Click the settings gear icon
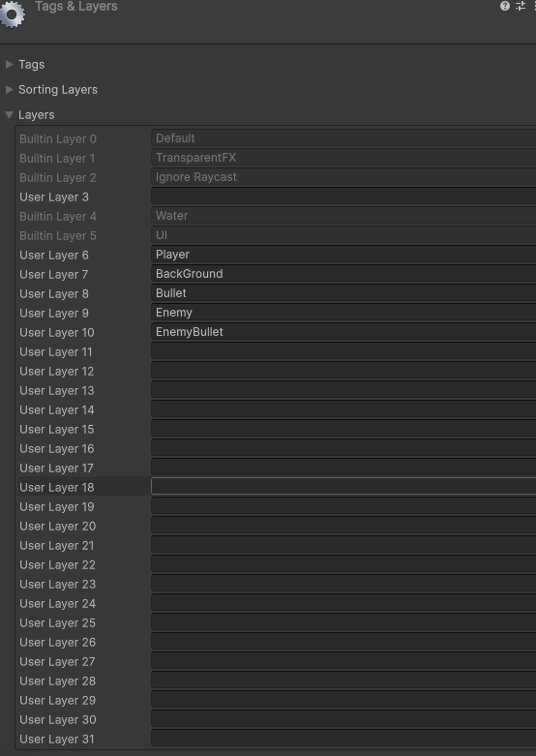The width and height of the screenshot is (536, 756). click(x=12, y=14)
